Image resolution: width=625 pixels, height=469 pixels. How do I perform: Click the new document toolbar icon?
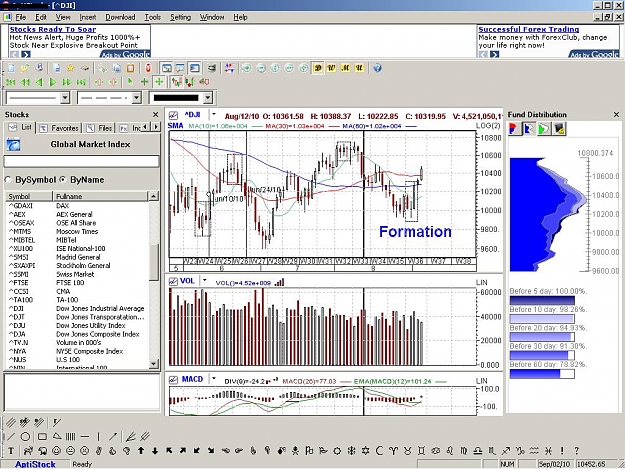click(x=11, y=68)
